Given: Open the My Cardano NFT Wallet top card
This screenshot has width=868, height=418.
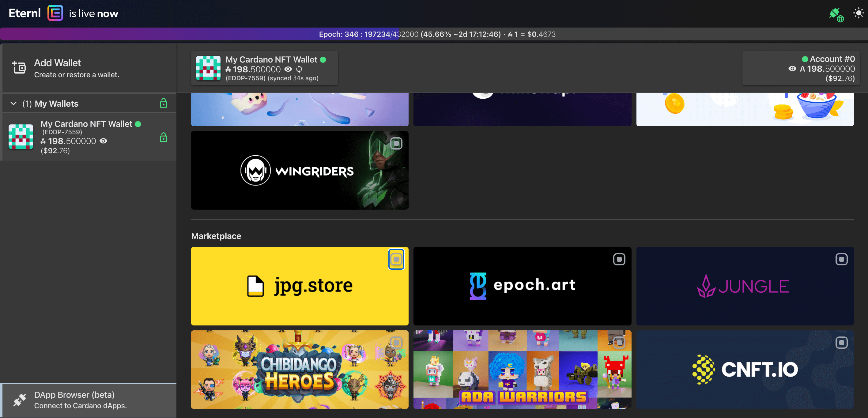Looking at the screenshot, I should pos(265,68).
